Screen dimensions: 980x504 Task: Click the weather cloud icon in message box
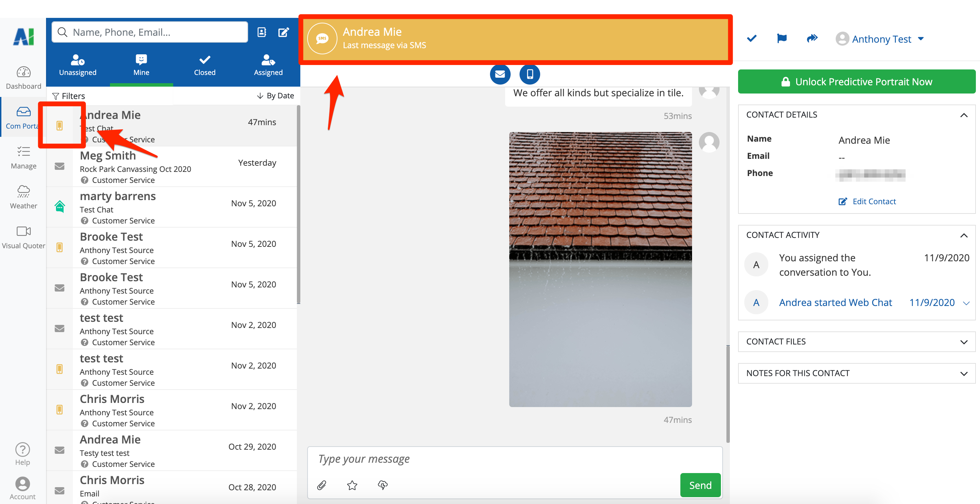382,485
